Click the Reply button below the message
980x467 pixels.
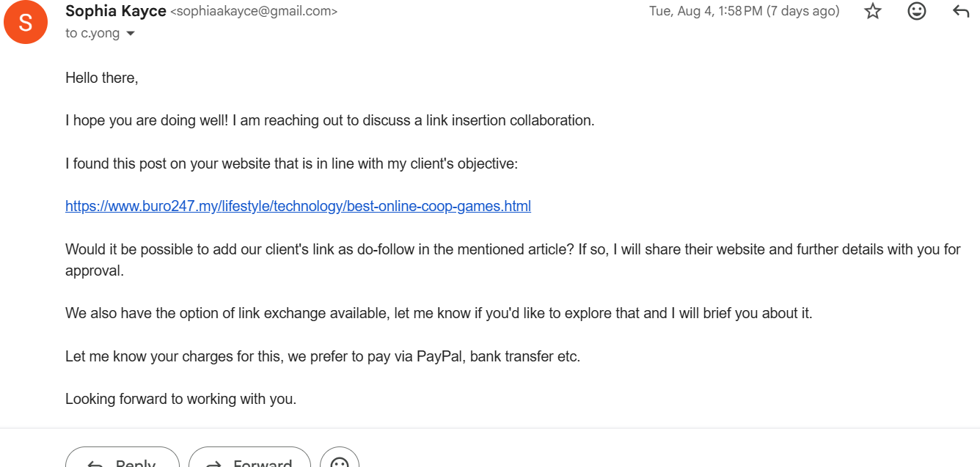[x=122, y=460]
